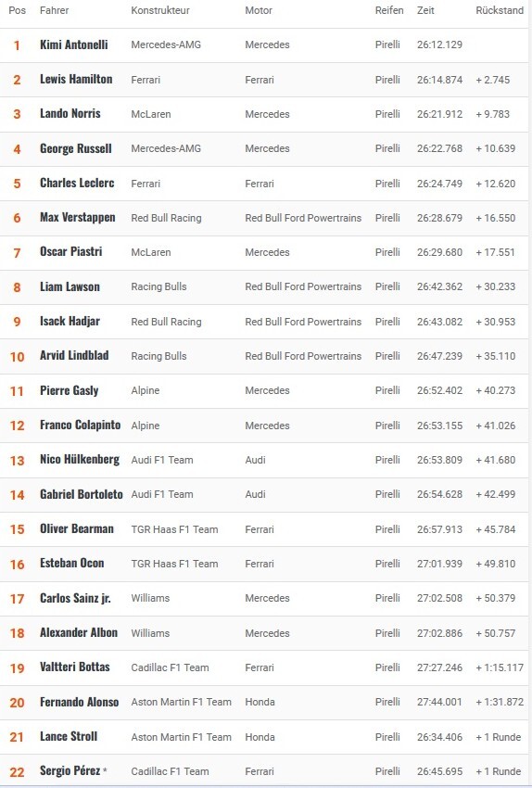
Task: Click Nico Hülkenberg in position 13
Action: point(80,459)
